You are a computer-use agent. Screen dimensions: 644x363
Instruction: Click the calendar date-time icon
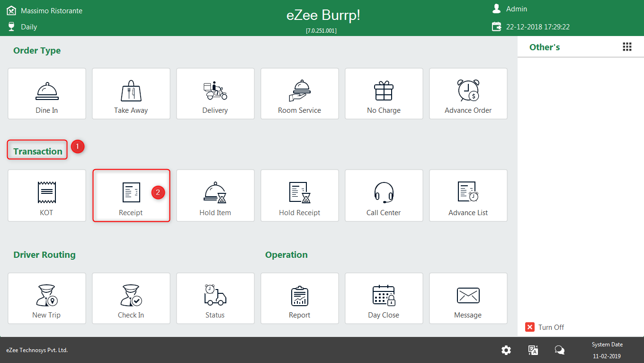click(496, 27)
